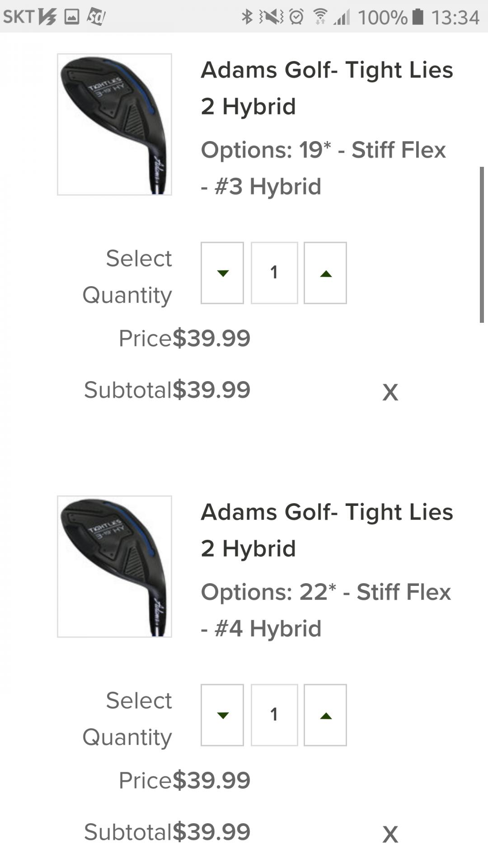Viewport: 488px width, 868px height.
Task: Tap the picture notification icon in status bar
Action: coord(72,17)
